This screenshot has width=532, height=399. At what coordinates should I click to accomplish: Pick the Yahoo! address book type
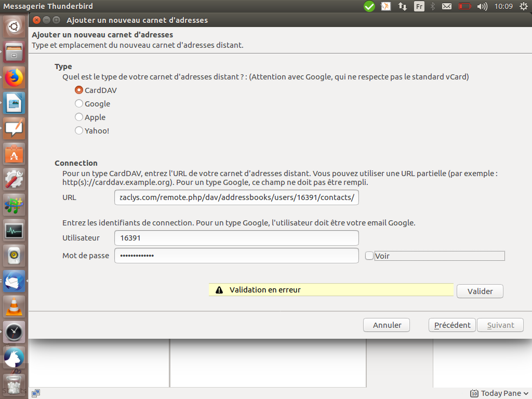(x=79, y=130)
